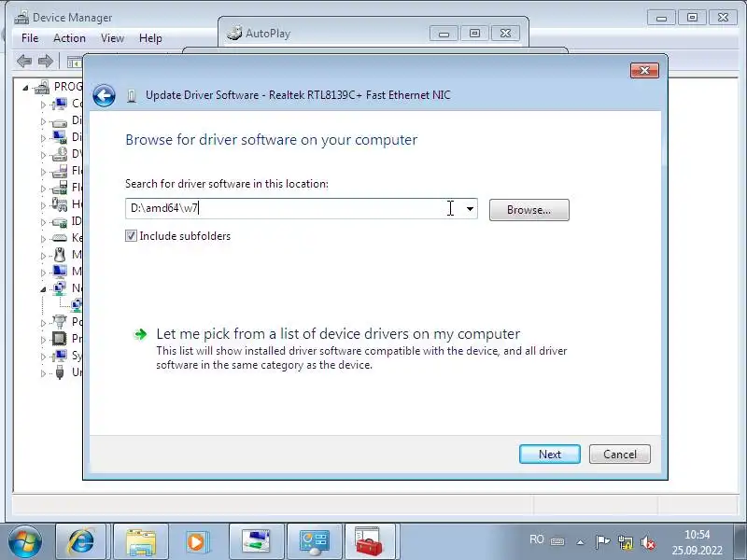Click the network adapter device under Network adapters

click(x=77, y=305)
